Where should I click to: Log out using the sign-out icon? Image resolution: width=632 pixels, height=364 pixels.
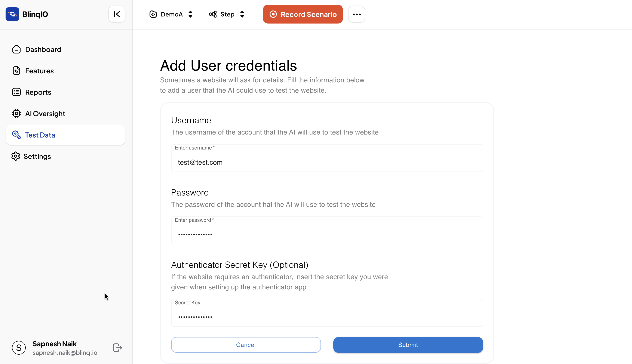[x=117, y=348]
